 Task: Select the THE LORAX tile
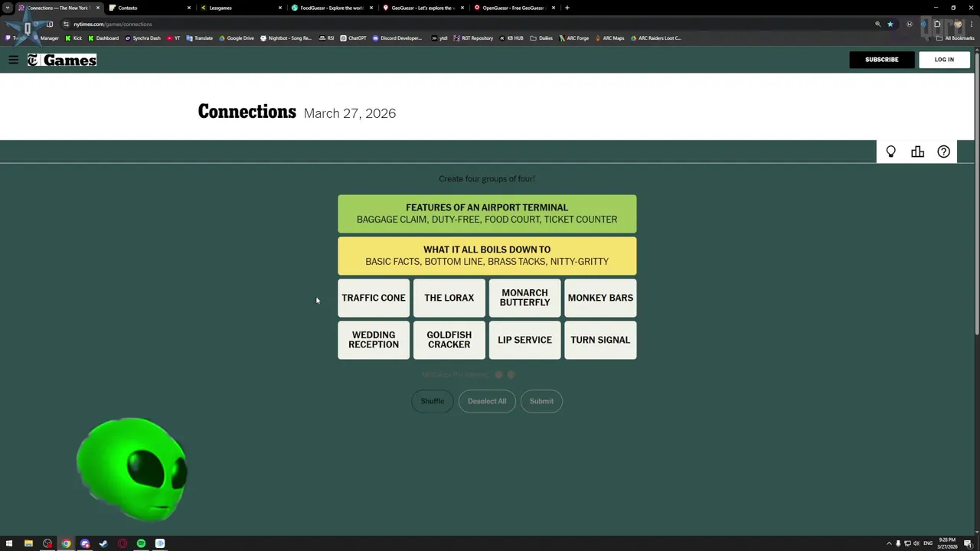tap(449, 298)
